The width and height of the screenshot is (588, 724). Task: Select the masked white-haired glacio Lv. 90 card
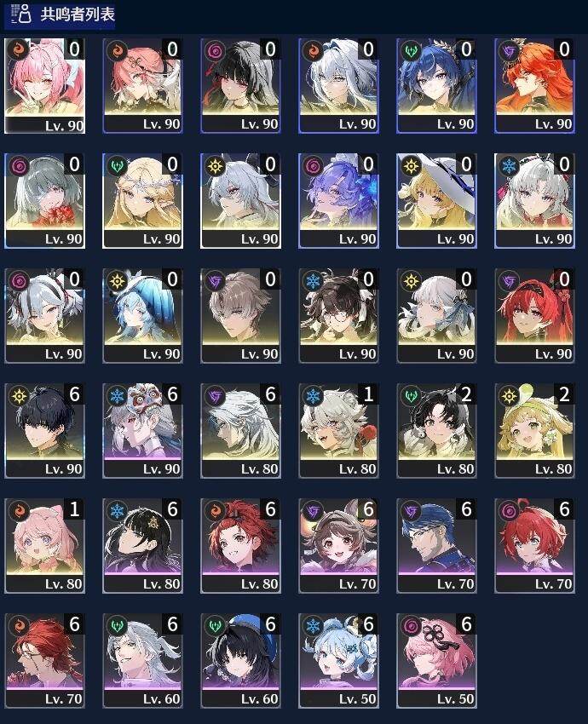[142, 431]
